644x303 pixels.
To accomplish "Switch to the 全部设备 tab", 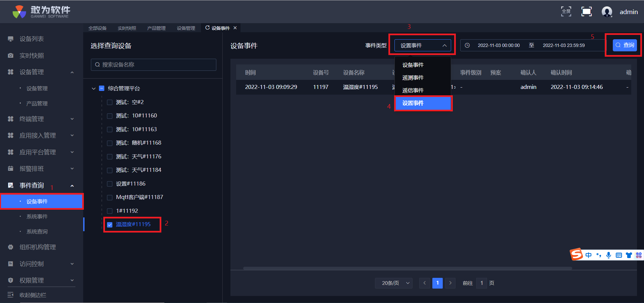I will tap(98, 28).
